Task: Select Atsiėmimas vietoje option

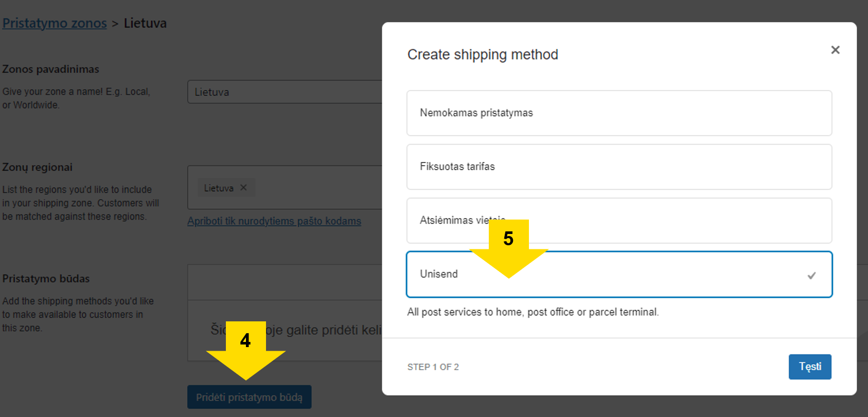Action: click(619, 221)
